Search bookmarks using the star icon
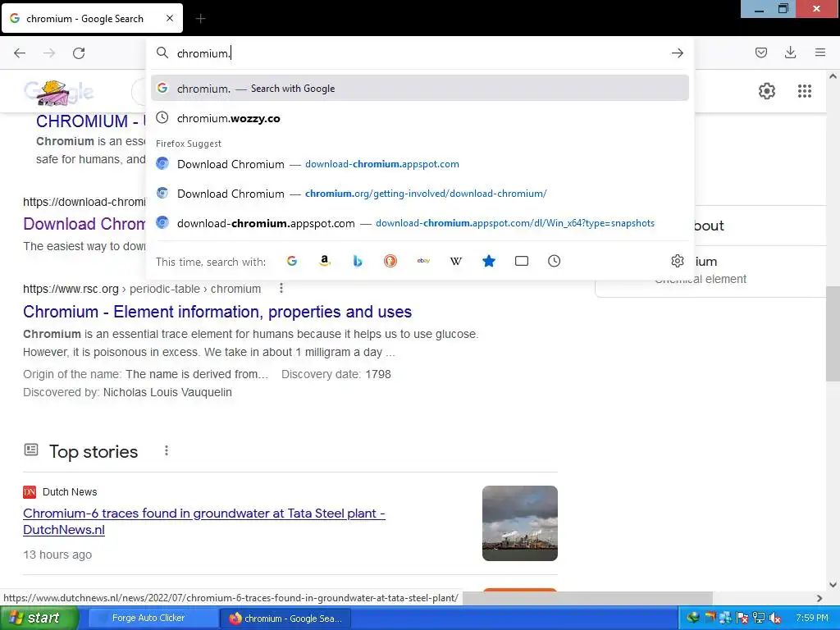Viewport: 840px width, 630px height. (x=489, y=261)
